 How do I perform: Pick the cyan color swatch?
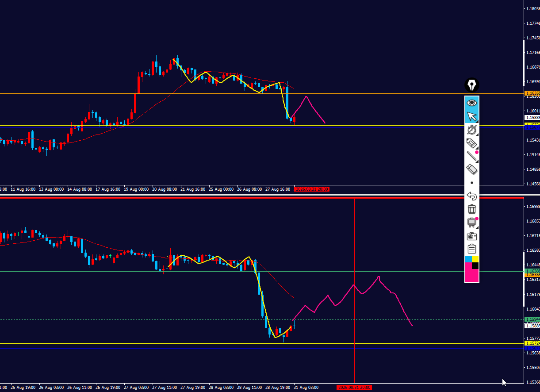tap(468, 259)
